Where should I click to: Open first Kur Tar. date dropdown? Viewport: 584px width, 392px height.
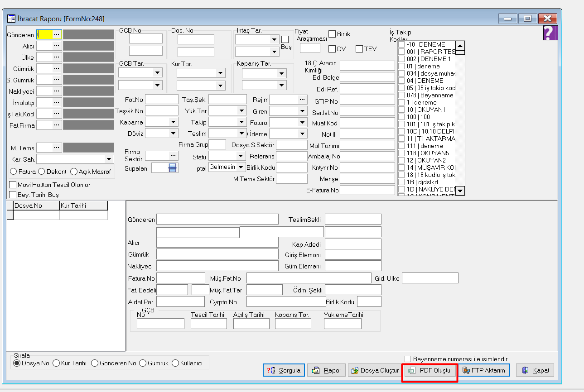[221, 73]
